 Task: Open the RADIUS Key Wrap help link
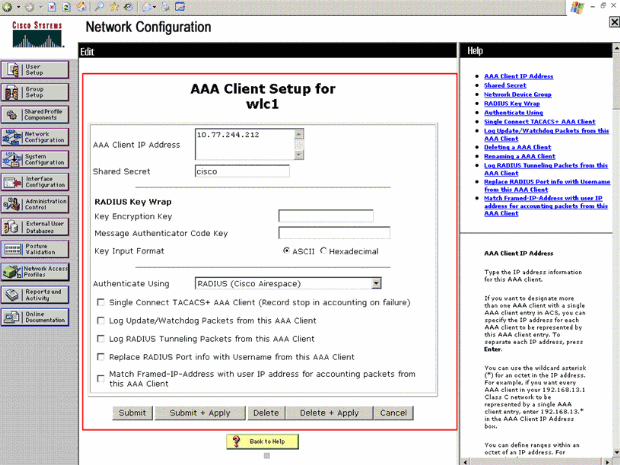click(x=512, y=104)
